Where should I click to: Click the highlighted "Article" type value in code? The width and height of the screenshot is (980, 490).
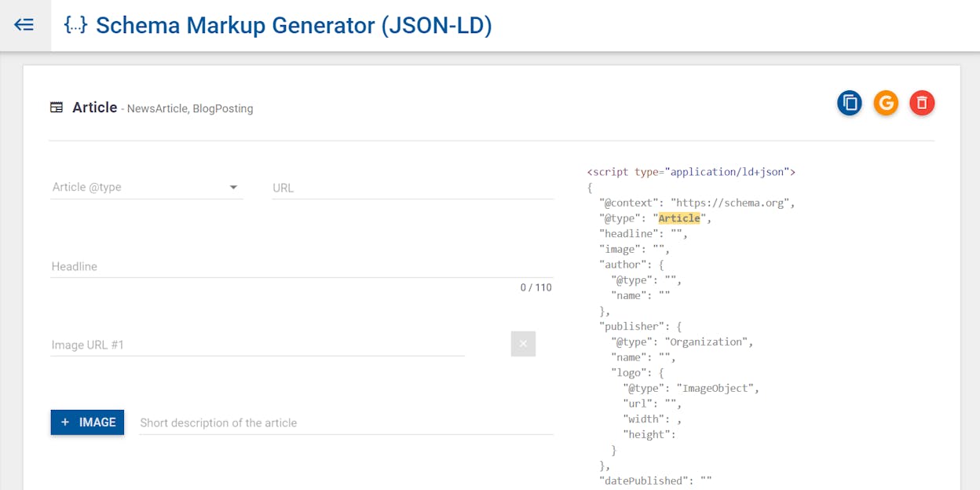click(x=679, y=218)
